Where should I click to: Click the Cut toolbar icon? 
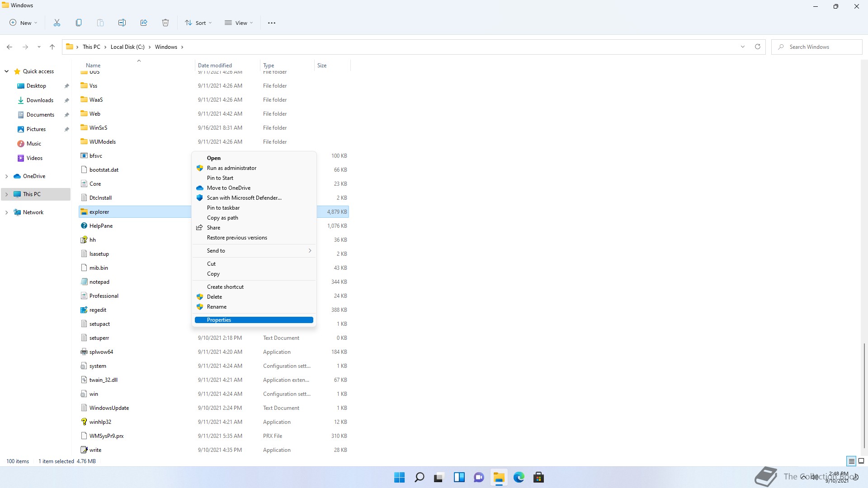click(x=57, y=23)
